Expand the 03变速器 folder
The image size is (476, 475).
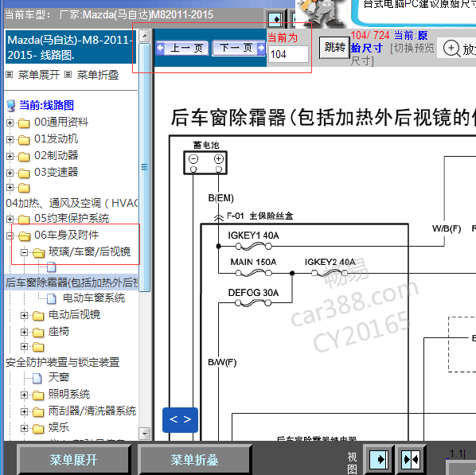(10, 173)
